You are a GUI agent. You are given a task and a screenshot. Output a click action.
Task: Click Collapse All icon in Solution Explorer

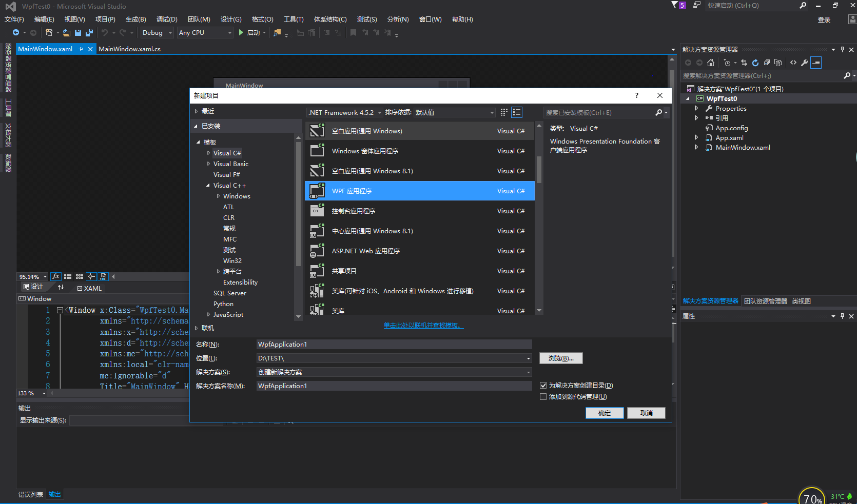pos(767,63)
